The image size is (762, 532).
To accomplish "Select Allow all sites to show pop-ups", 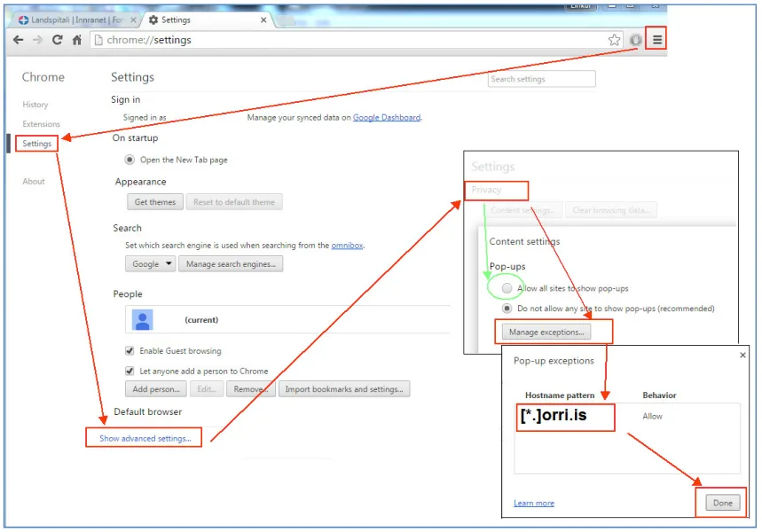I will click(x=507, y=288).
